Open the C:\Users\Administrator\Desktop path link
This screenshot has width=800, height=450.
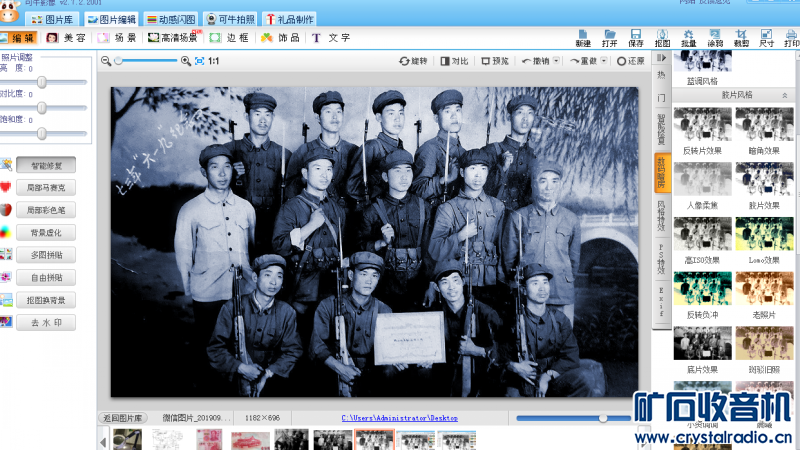point(399,418)
